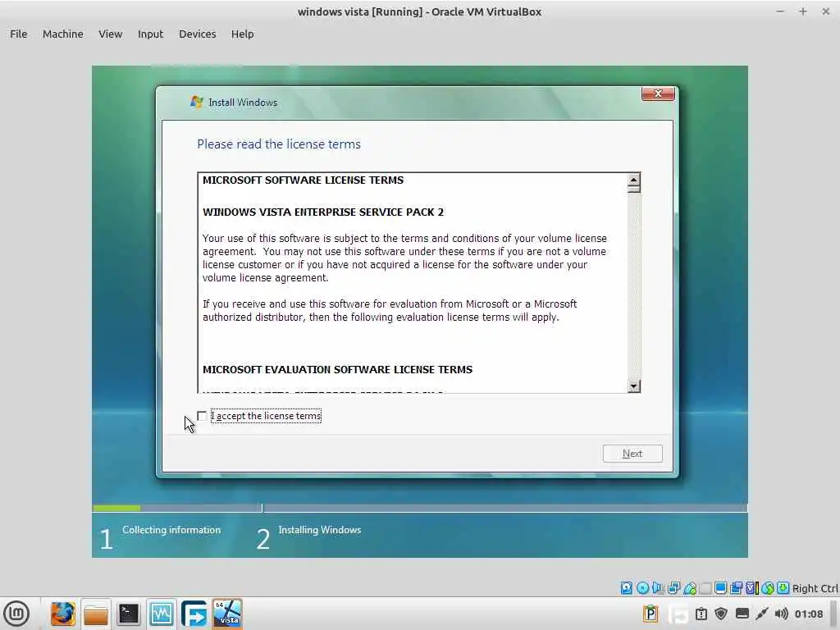Click the vista VM taskbar icon
840x630 pixels.
tap(227, 614)
